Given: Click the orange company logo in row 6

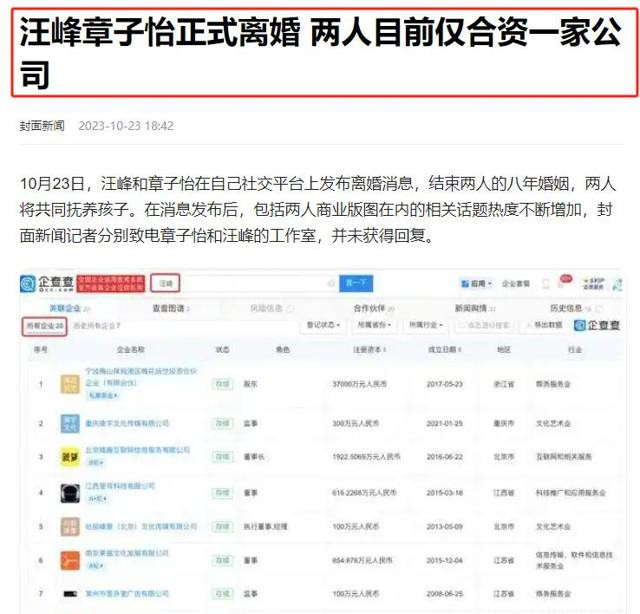Looking at the screenshot, I should [x=70, y=560].
